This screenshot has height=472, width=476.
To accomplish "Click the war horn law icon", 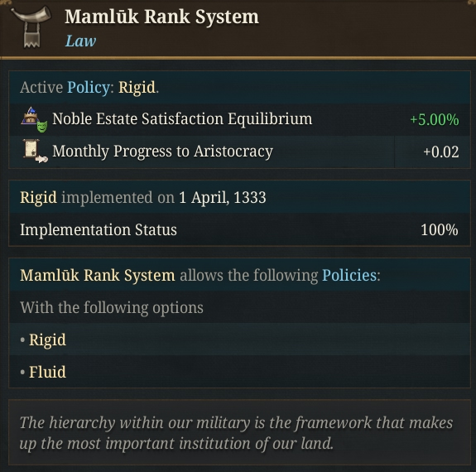I will pos(31,27).
